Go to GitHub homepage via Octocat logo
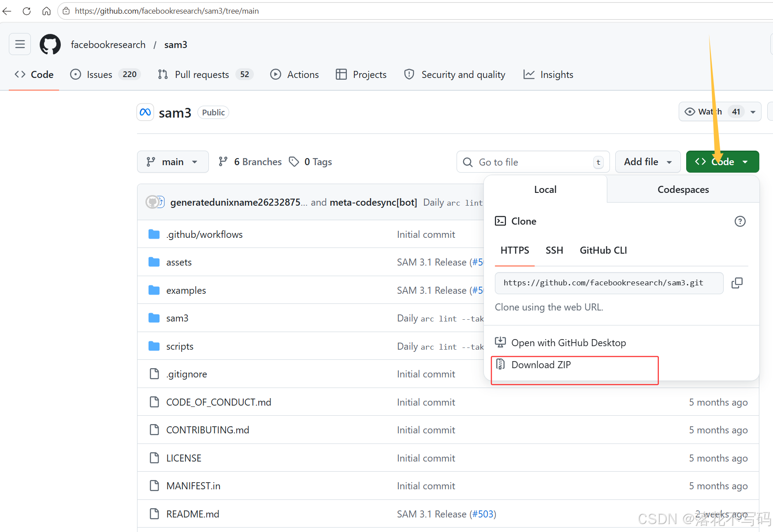773x532 pixels. (50, 44)
